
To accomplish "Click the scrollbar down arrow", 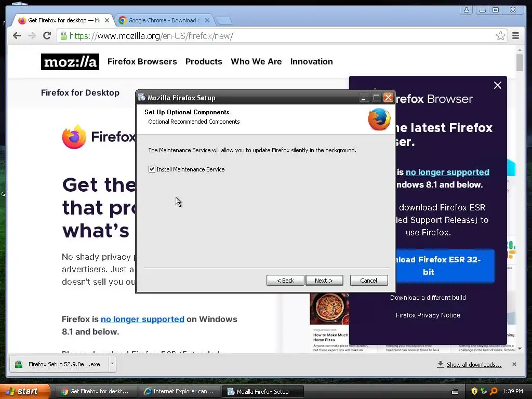I will pyautogui.click(x=520, y=349).
